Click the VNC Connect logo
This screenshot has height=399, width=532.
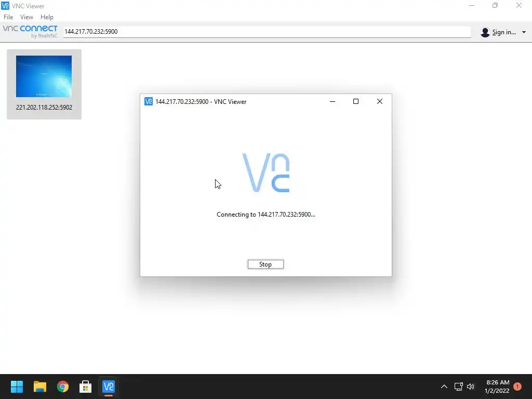[x=30, y=31]
